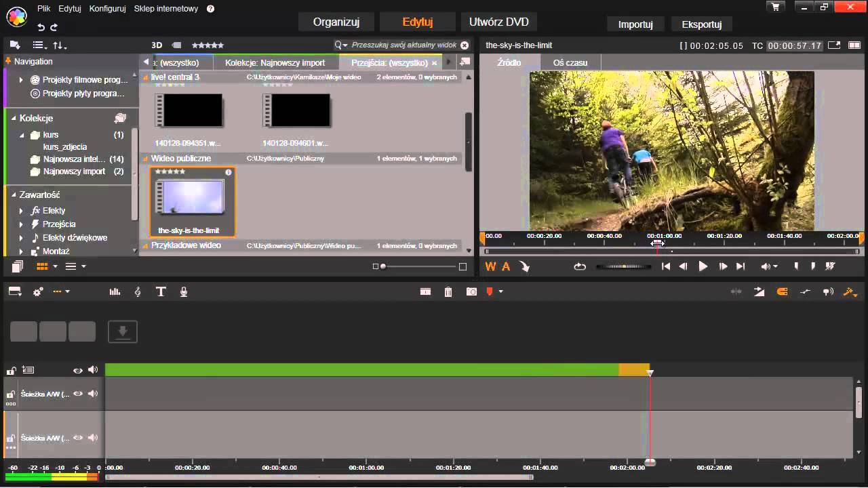Toggle master track visibility eye
This screenshot has width=868, height=488.
pyautogui.click(x=78, y=370)
